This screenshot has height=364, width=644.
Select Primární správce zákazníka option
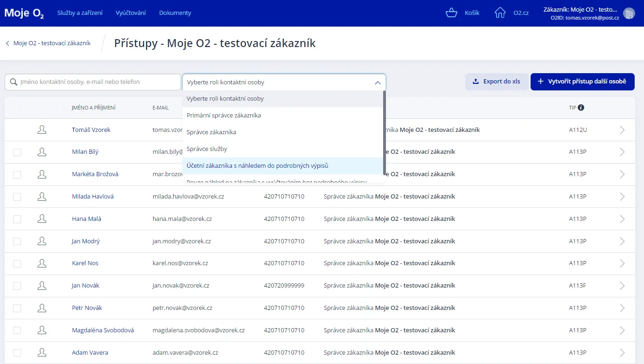224,116
